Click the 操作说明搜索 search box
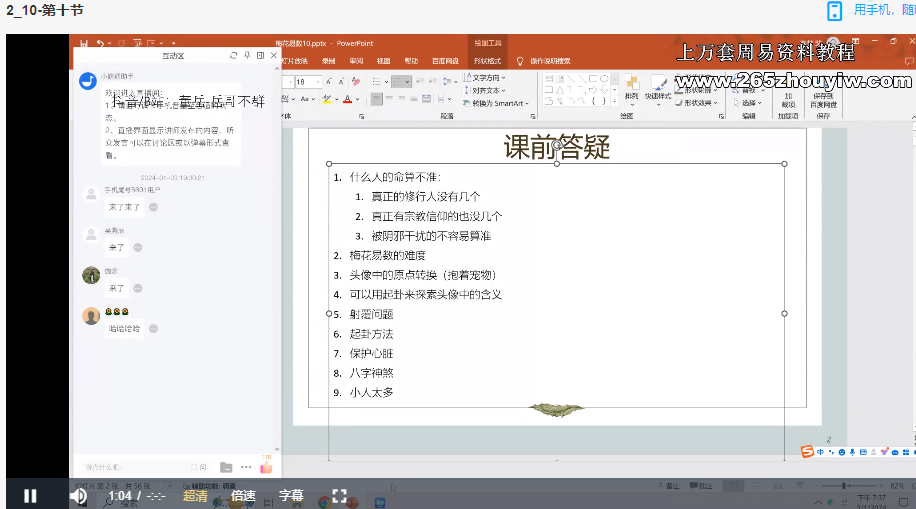Viewport: 916px width, 509px height. (x=550, y=61)
